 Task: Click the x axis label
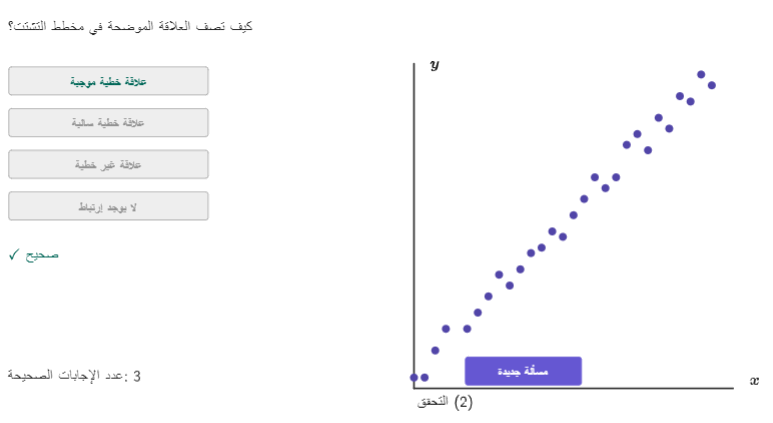coord(754,381)
